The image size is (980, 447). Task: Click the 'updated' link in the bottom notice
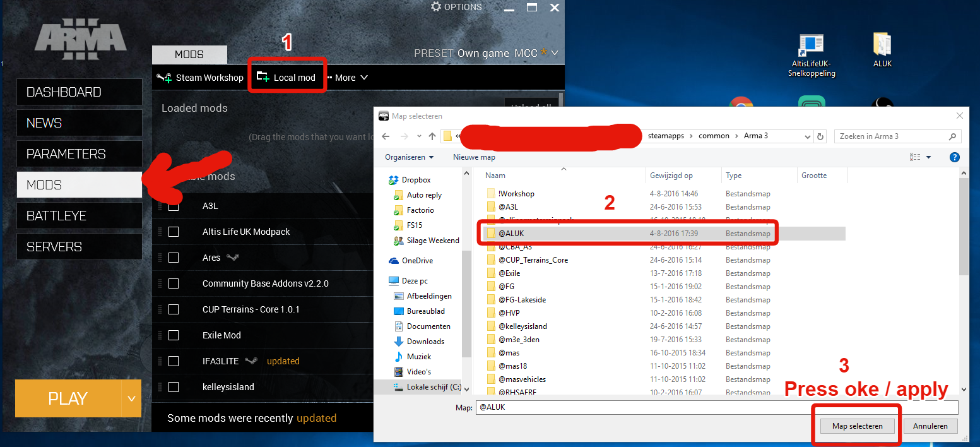point(316,418)
